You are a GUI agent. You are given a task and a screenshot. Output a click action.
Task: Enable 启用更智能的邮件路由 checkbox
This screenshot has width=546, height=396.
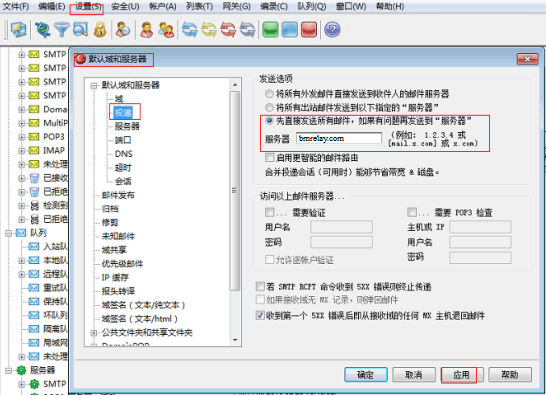pyautogui.click(x=269, y=158)
